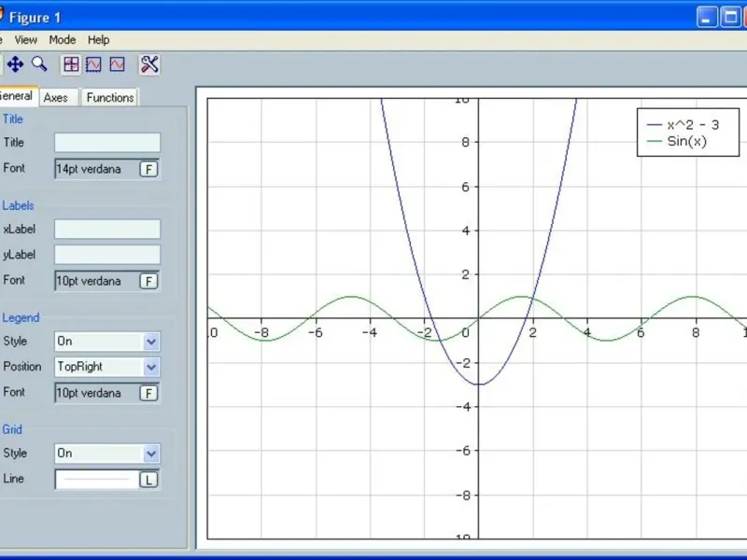Toggle the grid crosshair toolbar icon
Image resolution: width=747 pixels, height=560 pixels.
(71, 64)
